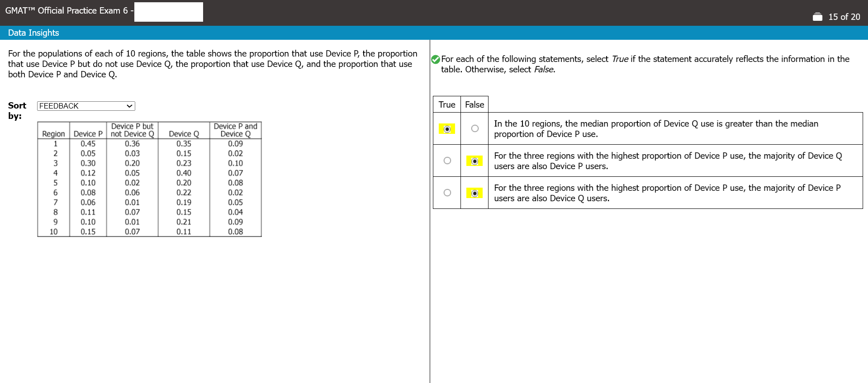
Task: Click the white blank box in title bar
Action: tap(168, 12)
